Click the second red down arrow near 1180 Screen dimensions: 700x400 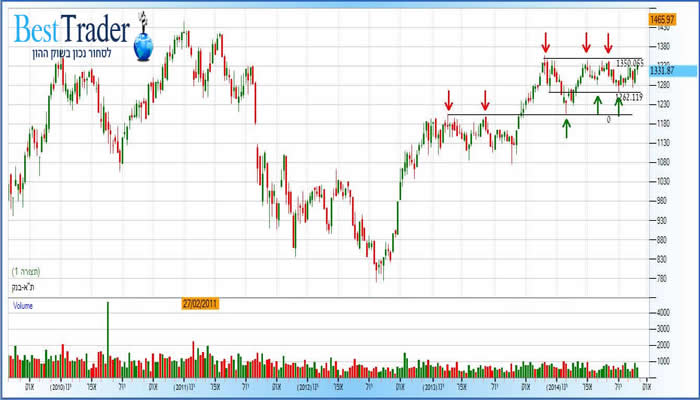point(485,99)
